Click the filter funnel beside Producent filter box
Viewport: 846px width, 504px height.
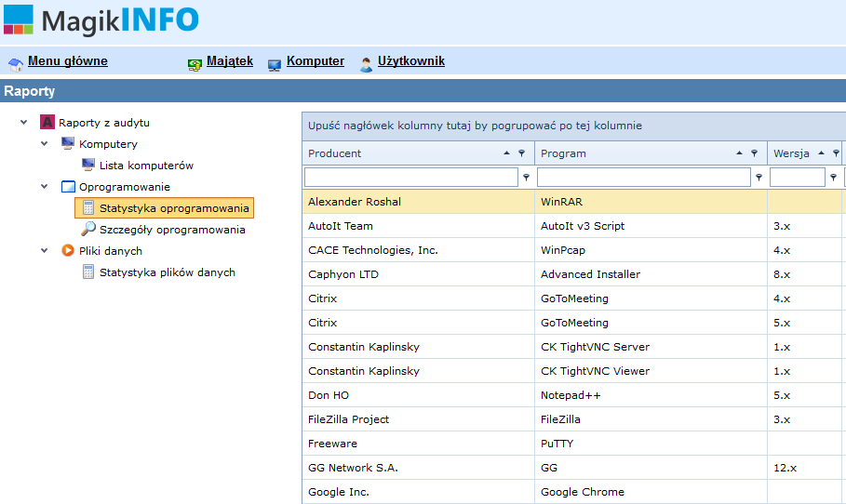click(526, 177)
